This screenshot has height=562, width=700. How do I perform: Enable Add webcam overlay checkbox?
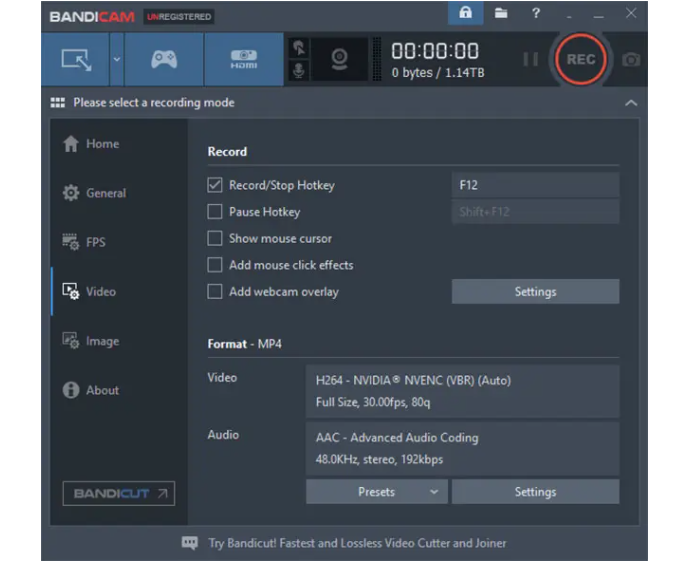coord(215,291)
